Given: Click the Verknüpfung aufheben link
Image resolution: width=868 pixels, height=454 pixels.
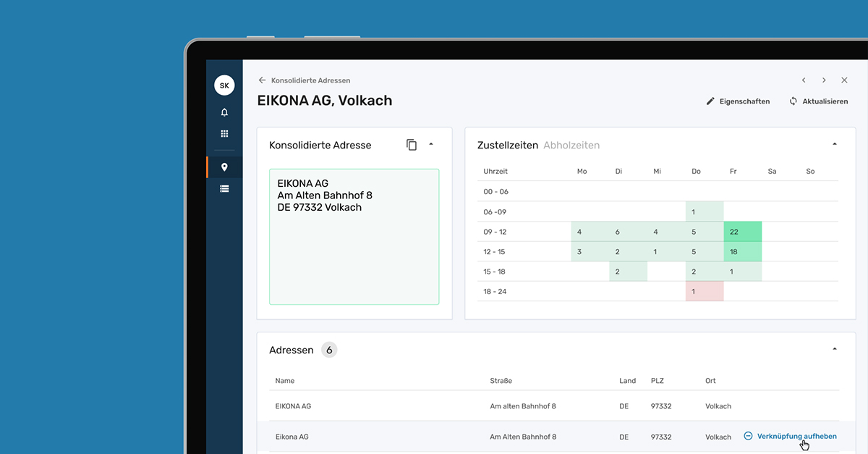Looking at the screenshot, I should click(x=796, y=436).
